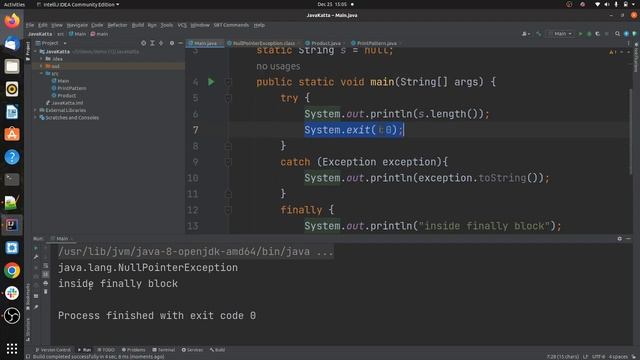Viewport: 640px width, 360px height.
Task: Switch to the Product.java editor tab
Action: pyautogui.click(x=325, y=43)
